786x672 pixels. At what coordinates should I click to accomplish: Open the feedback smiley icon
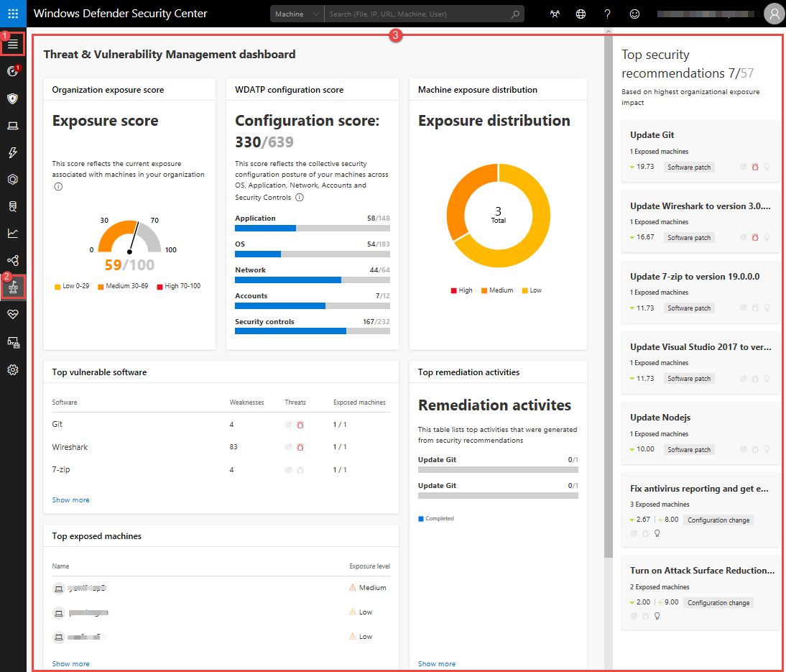[x=634, y=14]
